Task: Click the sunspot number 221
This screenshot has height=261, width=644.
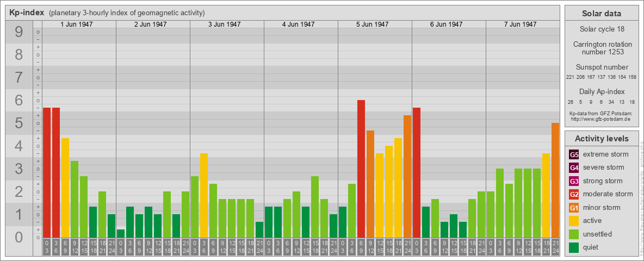Action: click(x=569, y=77)
